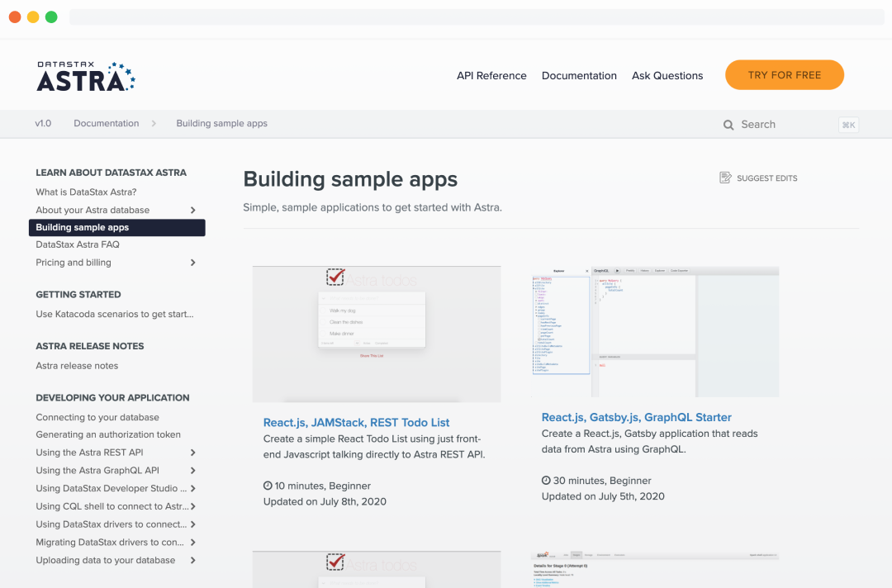Open API Reference in top navigation
Screen dimensions: 892x588
click(491, 76)
